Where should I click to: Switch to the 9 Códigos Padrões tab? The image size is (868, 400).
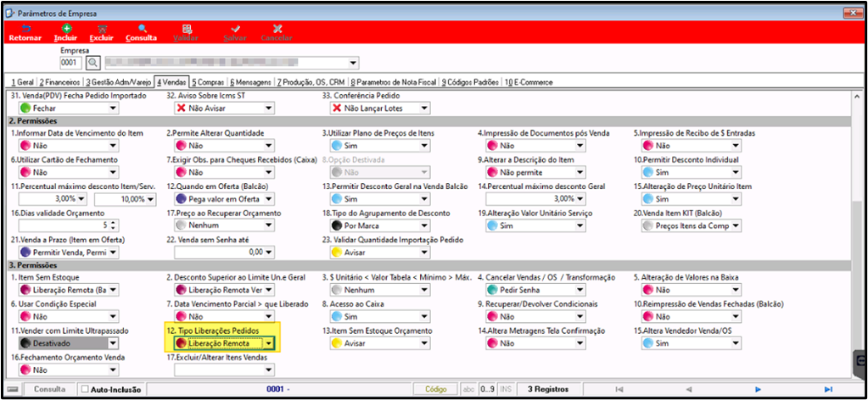tap(470, 82)
